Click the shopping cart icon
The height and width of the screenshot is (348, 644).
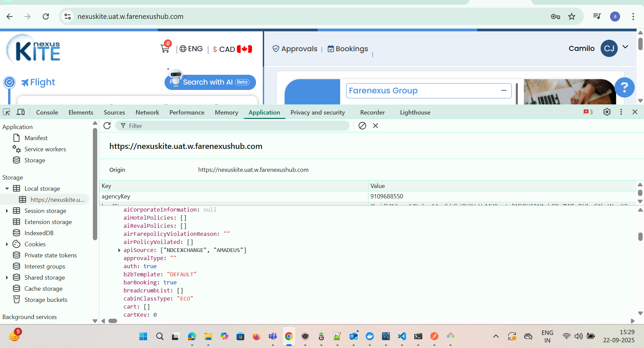click(x=165, y=49)
